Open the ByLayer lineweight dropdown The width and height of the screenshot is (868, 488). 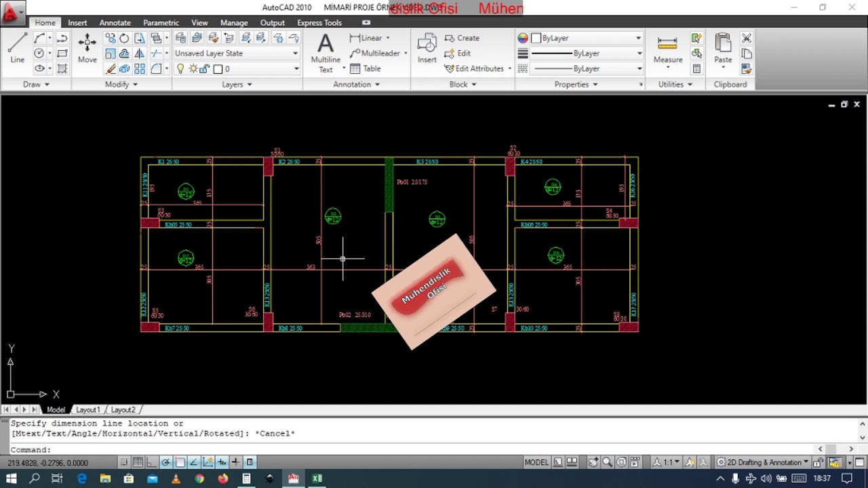tap(587, 53)
